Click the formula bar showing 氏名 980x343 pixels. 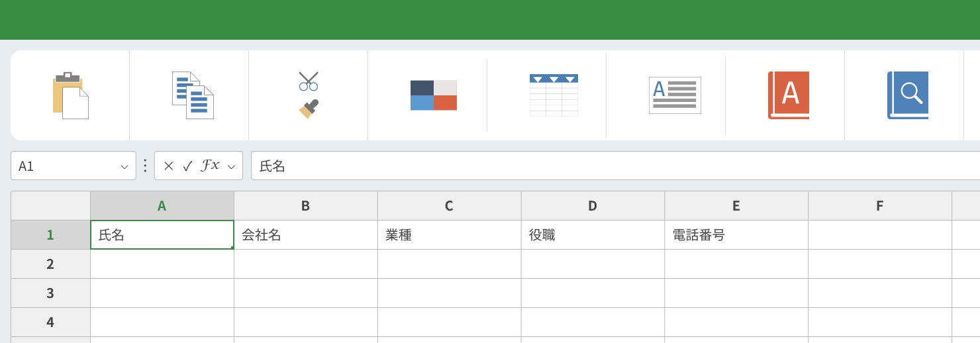tap(596, 166)
